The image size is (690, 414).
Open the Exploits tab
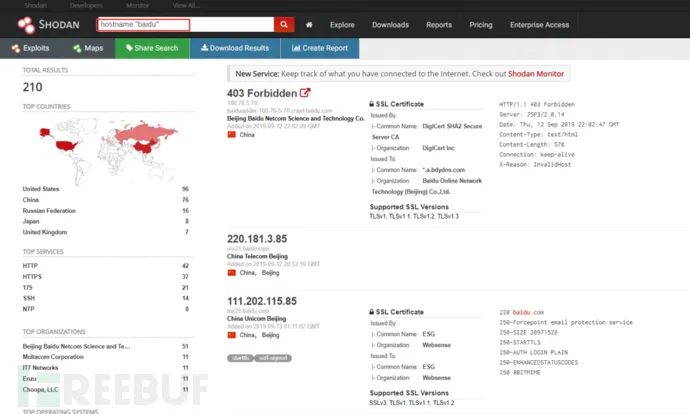[x=30, y=48]
